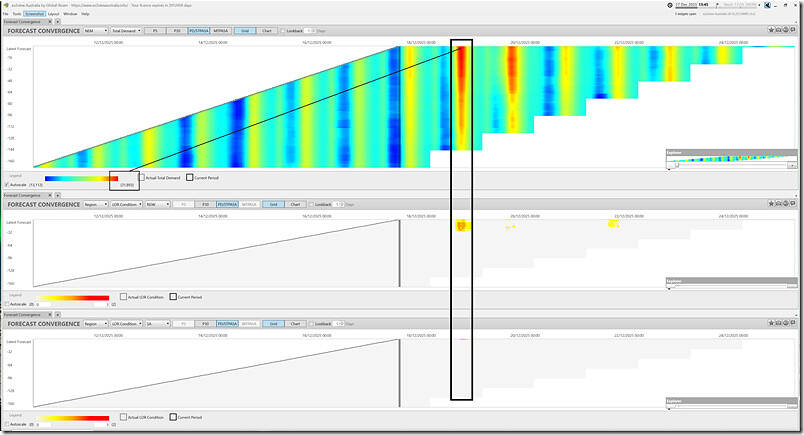The width and height of the screenshot is (804, 435).
Task: Select PD/STPASA forecast in bottom widget
Action: click(227, 324)
